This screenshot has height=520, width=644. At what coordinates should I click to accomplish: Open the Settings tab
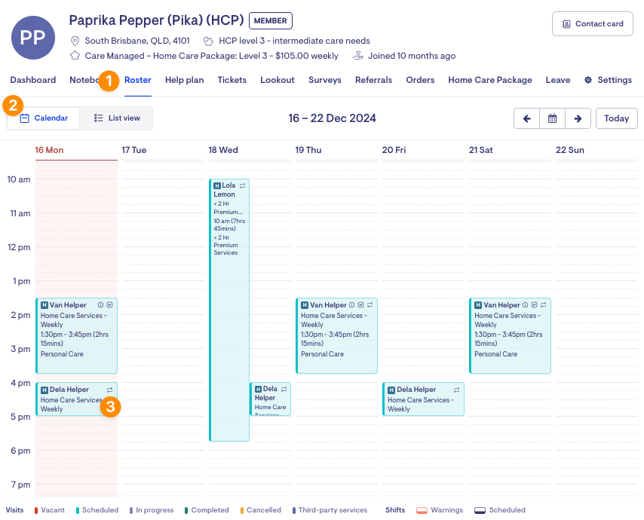click(608, 80)
